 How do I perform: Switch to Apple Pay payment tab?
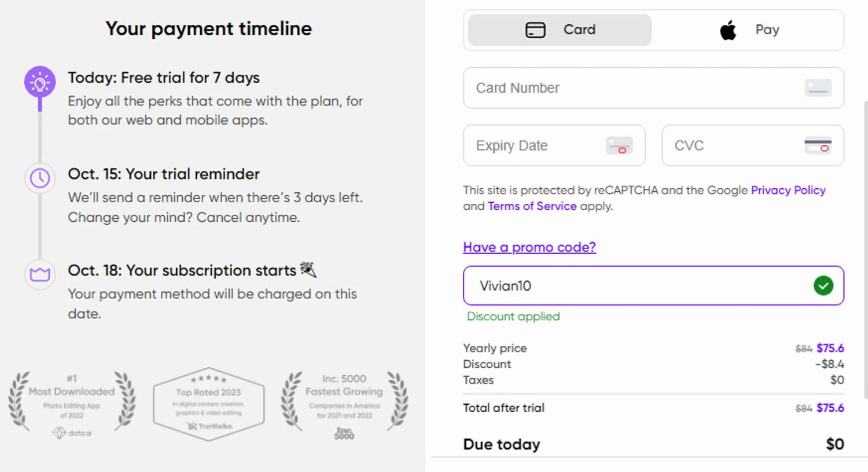tap(749, 30)
